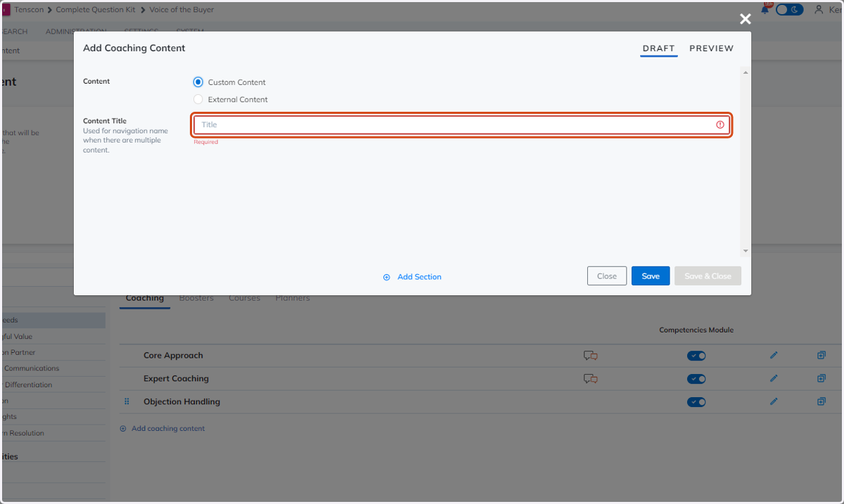Screen dimensions: 844x504
Task: Click the dialog scrollbar down arrow
Action: (746, 251)
